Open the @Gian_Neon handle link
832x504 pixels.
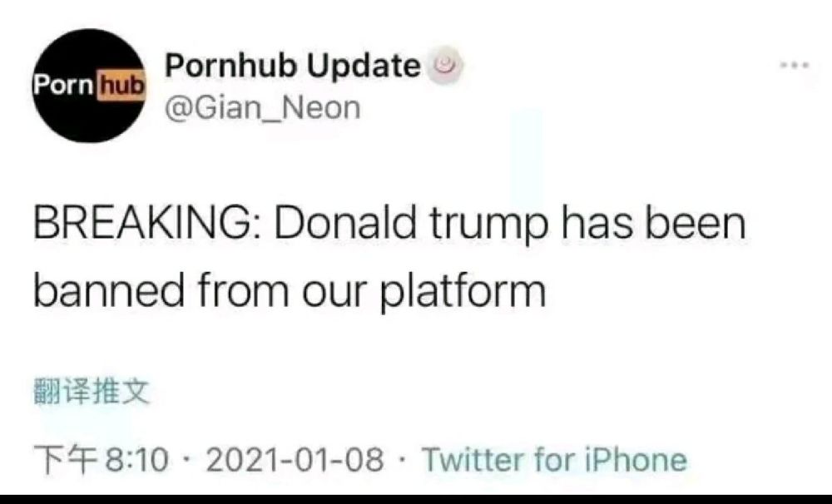point(264,107)
